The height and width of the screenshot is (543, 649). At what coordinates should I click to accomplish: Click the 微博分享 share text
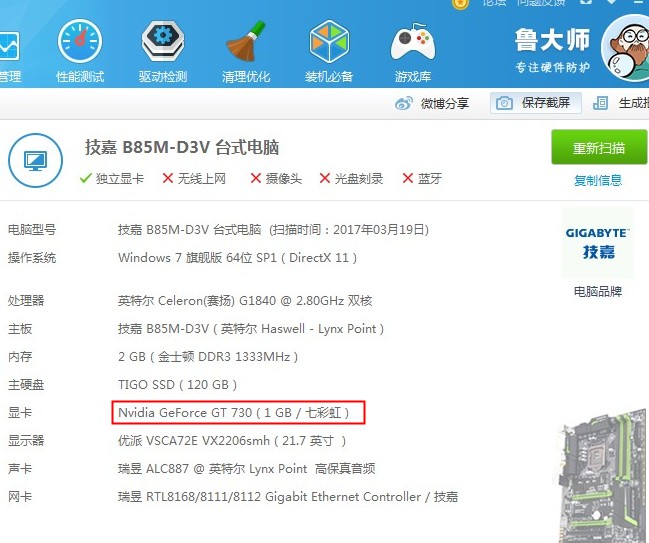pos(445,103)
